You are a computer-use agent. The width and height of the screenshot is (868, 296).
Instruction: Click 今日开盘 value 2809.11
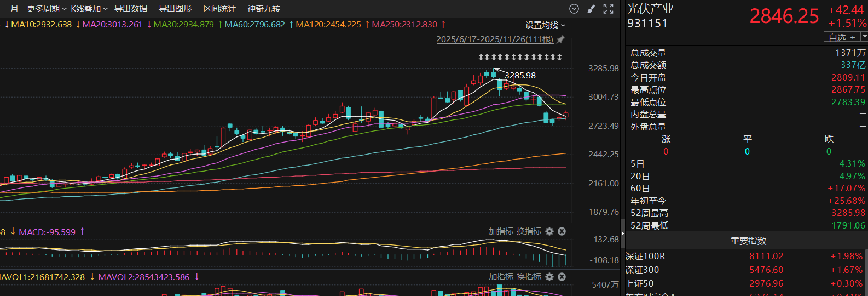tap(848, 77)
